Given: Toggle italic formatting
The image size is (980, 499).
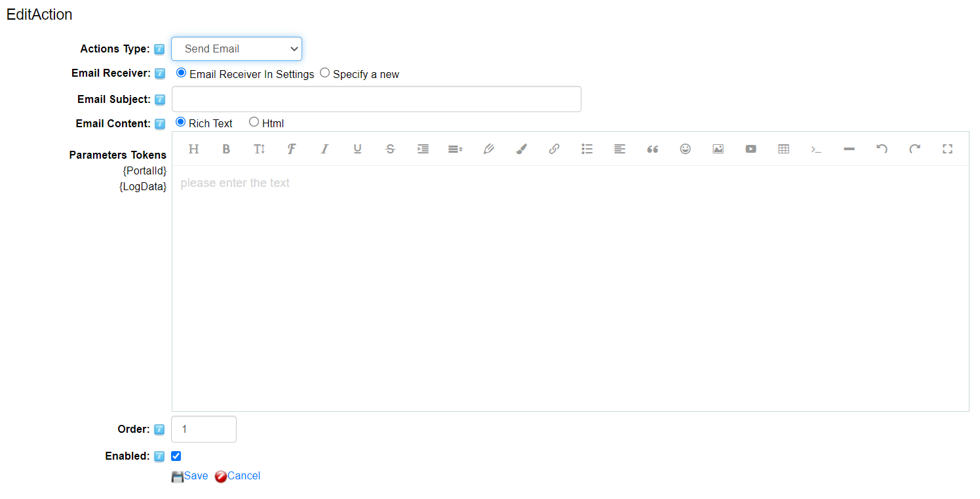Looking at the screenshot, I should (x=324, y=149).
